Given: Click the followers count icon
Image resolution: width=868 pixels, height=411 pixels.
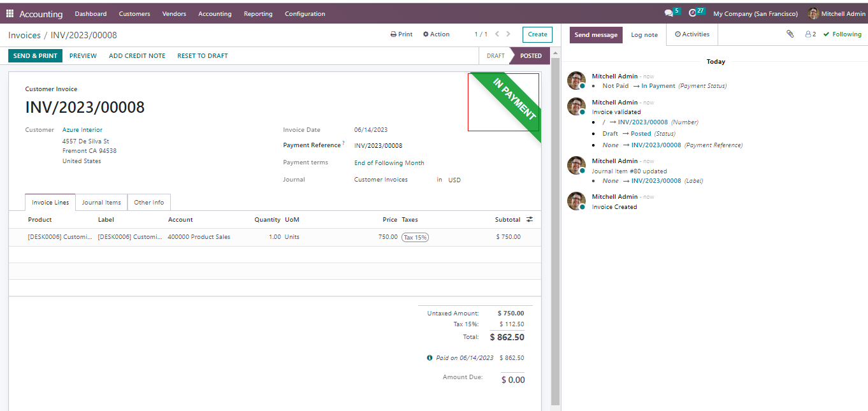Looking at the screenshot, I should coord(810,34).
